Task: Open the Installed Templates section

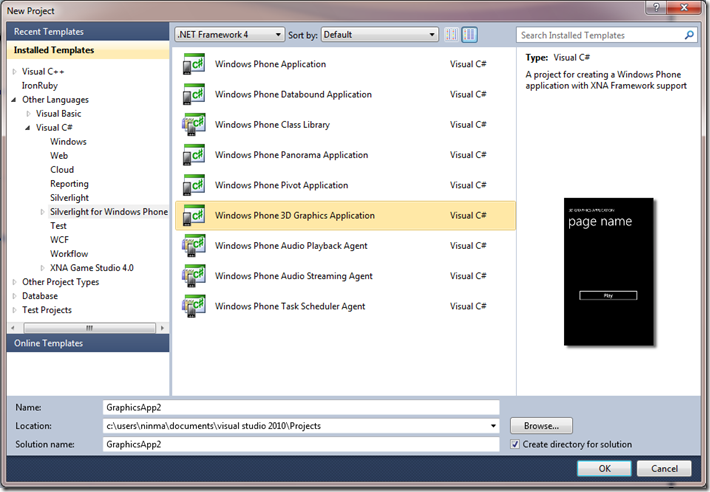Action: (x=88, y=50)
